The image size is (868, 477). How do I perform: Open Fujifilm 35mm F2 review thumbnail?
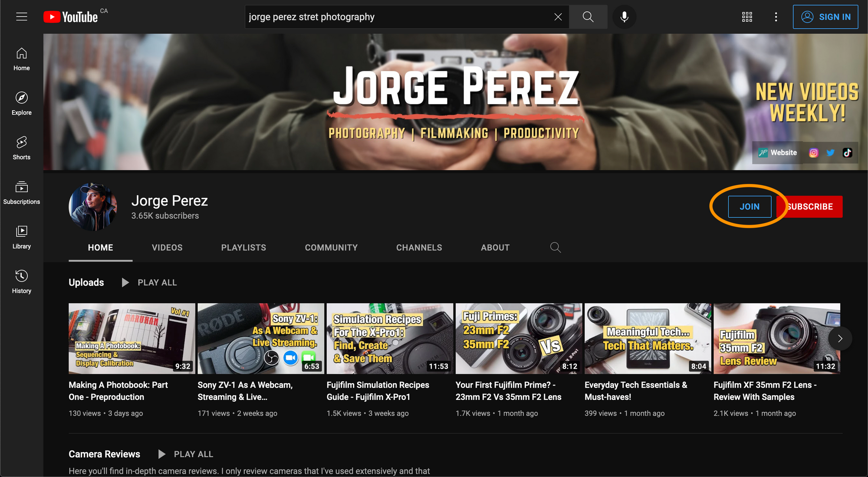777,339
